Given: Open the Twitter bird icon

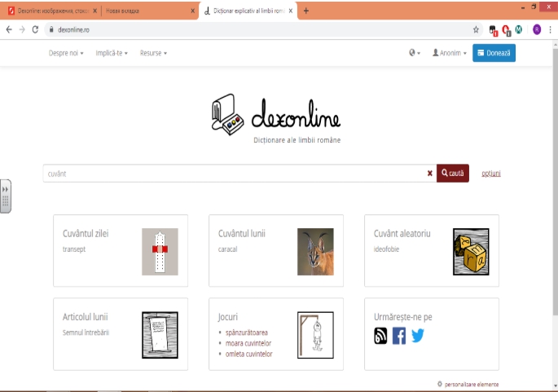Looking at the screenshot, I should pyautogui.click(x=418, y=335).
